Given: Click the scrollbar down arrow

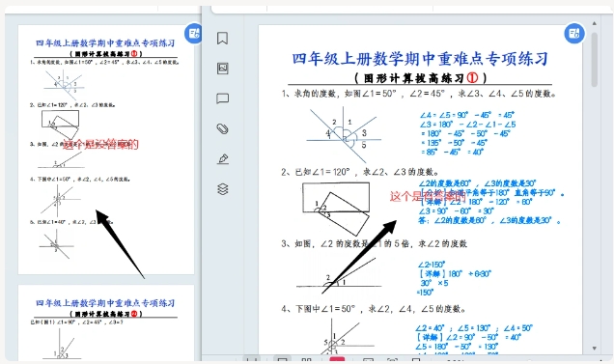Looking at the screenshot, I should click(x=594, y=348).
